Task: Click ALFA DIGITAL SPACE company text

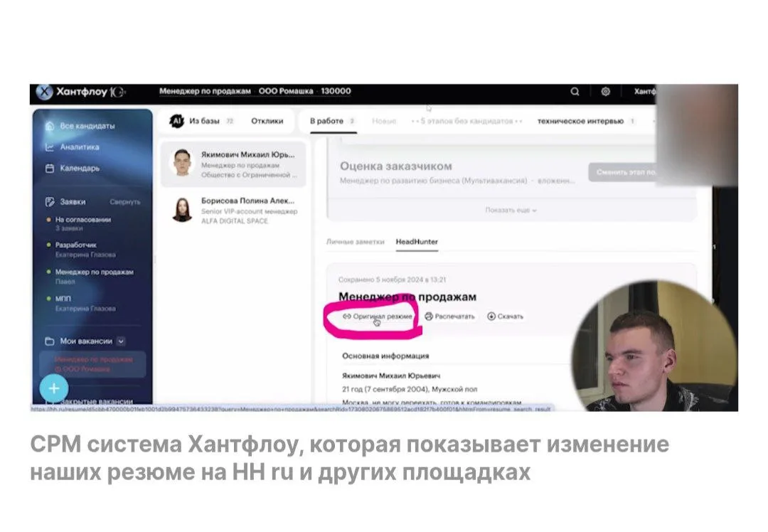Action: (x=235, y=221)
